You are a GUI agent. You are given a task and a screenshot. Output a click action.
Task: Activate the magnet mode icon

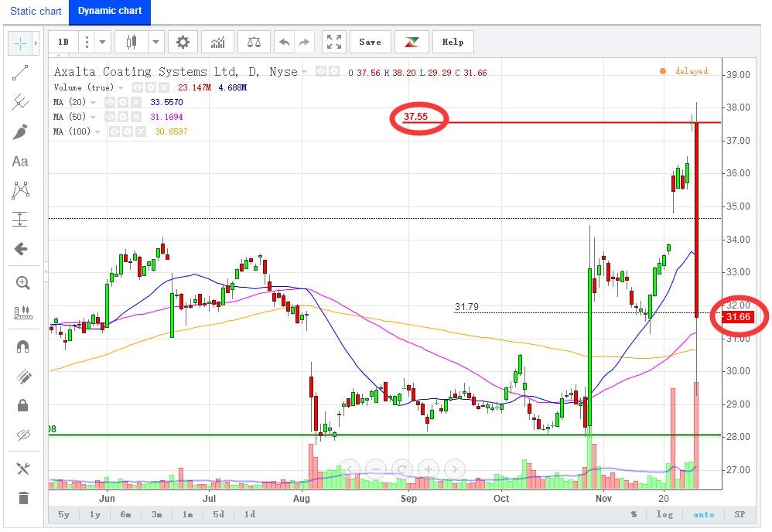(22, 346)
